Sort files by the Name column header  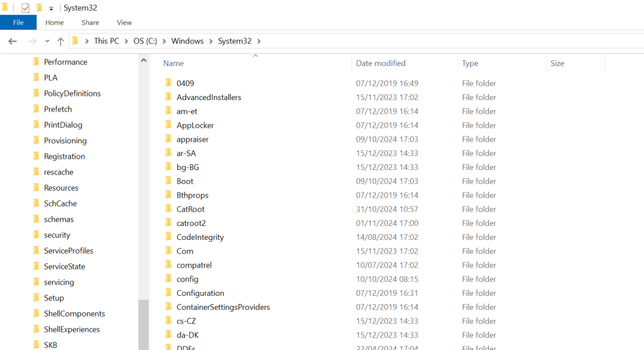click(x=174, y=63)
